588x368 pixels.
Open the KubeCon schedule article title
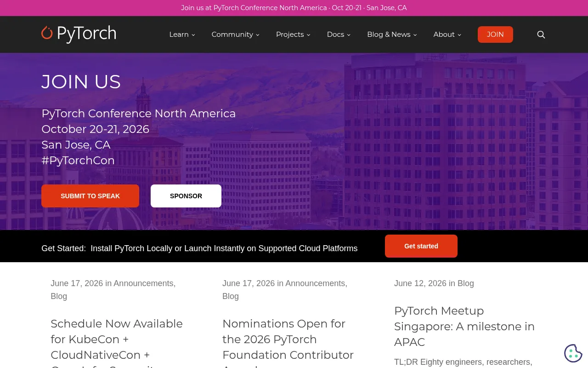click(x=117, y=345)
